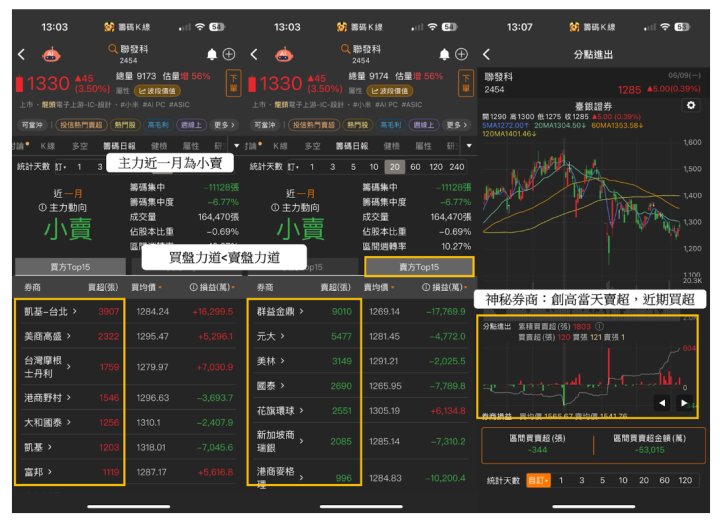Viewport: 720px width, 523px height.
Task: Tap notification bell on middle screen
Action: [x=444, y=55]
